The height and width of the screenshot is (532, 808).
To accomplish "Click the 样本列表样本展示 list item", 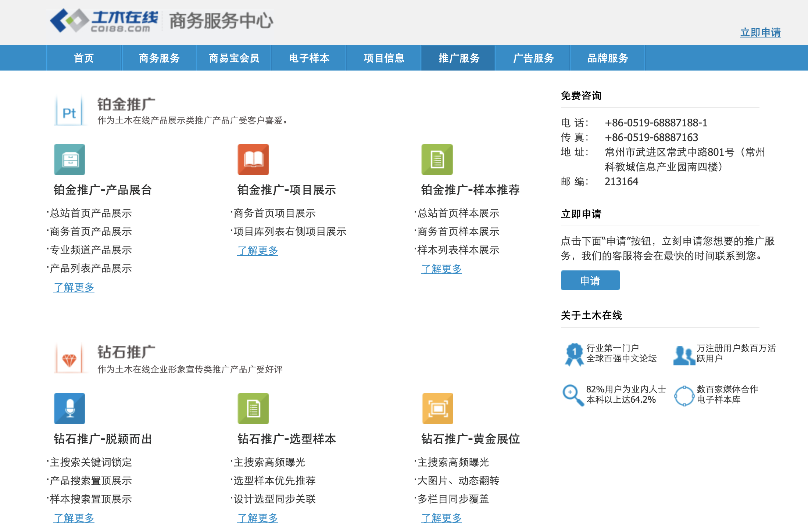I will click(x=457, y=250).
